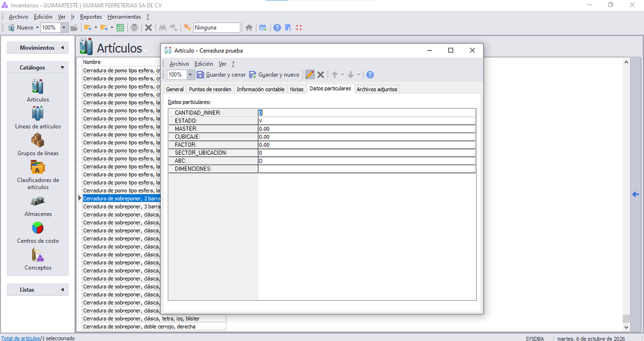Switch to Información contable tab
Viewport: 644px width, 341px height.
coord(260,89)
